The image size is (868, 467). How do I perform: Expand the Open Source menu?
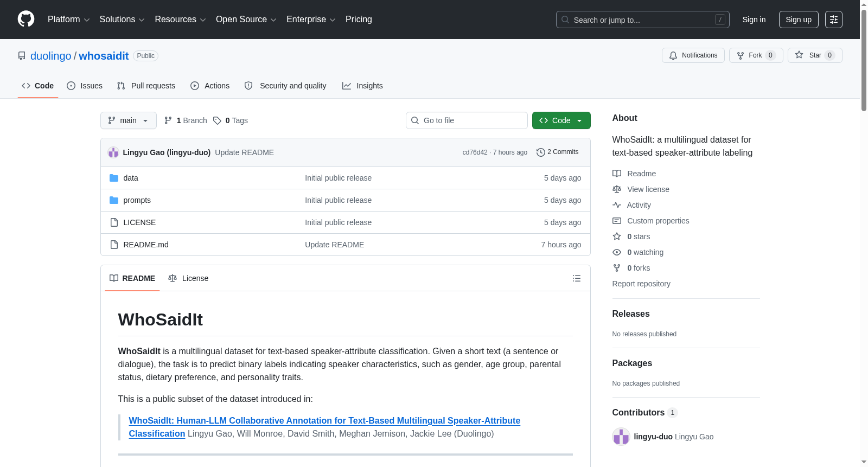click(246, 20)
